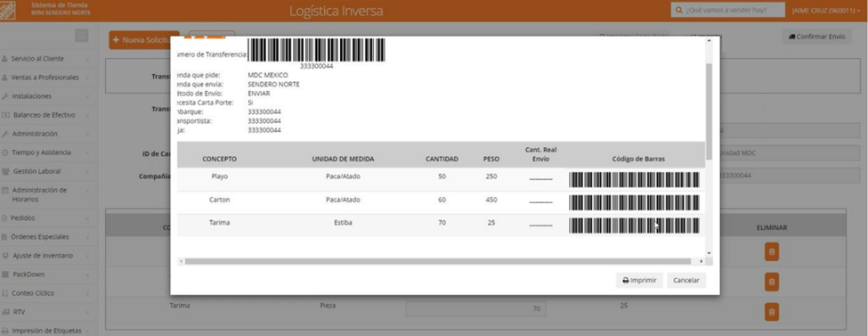Click the 'MDC MEXICO' value
Viewport: 868px width, 336px height.
tap(267, 75)
